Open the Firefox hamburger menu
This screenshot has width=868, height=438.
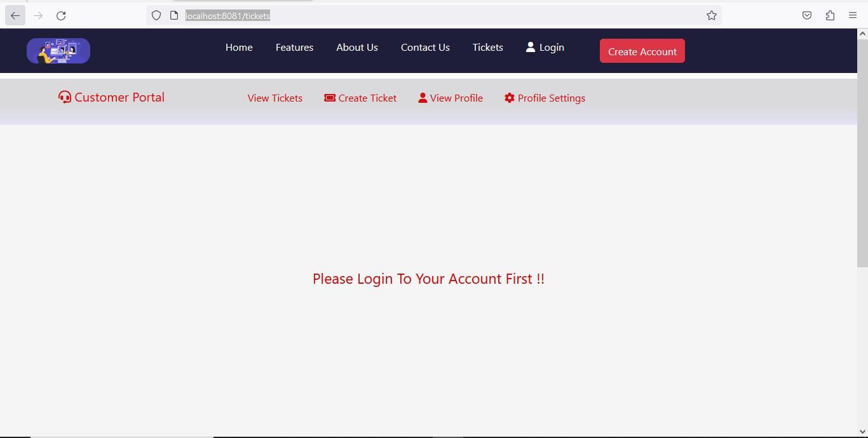[x=853, y=16]
